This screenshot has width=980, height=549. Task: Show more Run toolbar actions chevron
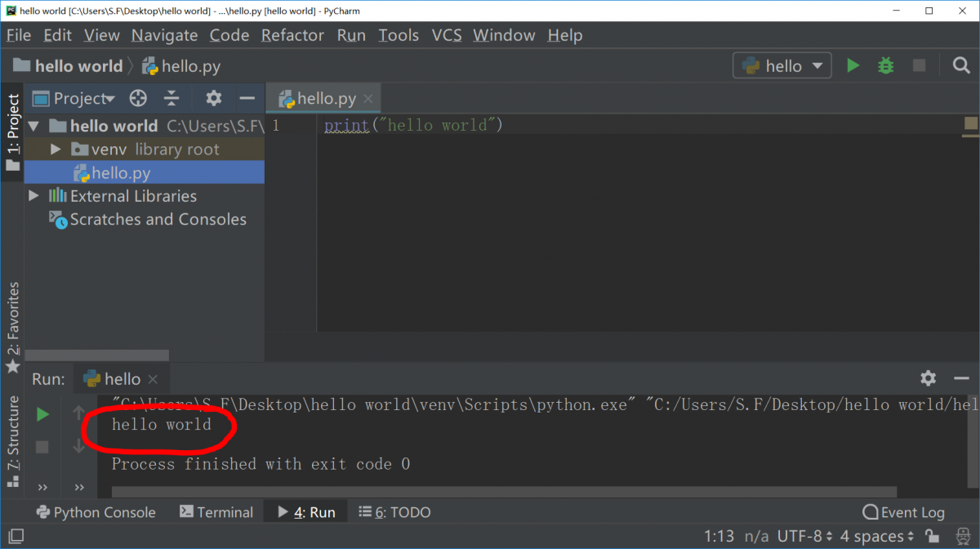[42, 487]
